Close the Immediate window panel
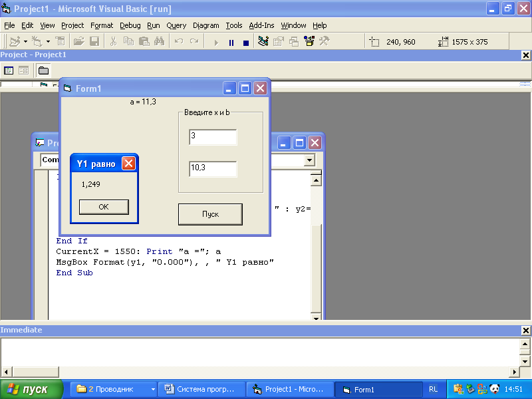 pyautogui.click(x=526, y=330)
